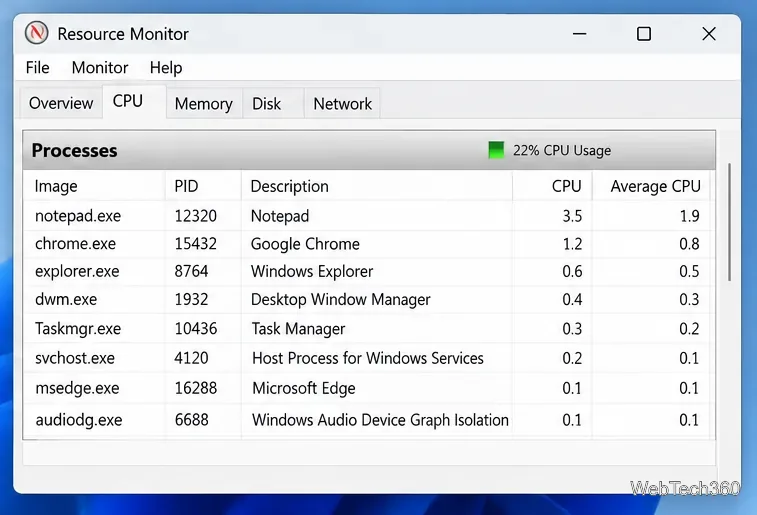Click Windows Audio Device Graph Isolation
This screenshot has width=757, height=515.
(380, 420)
